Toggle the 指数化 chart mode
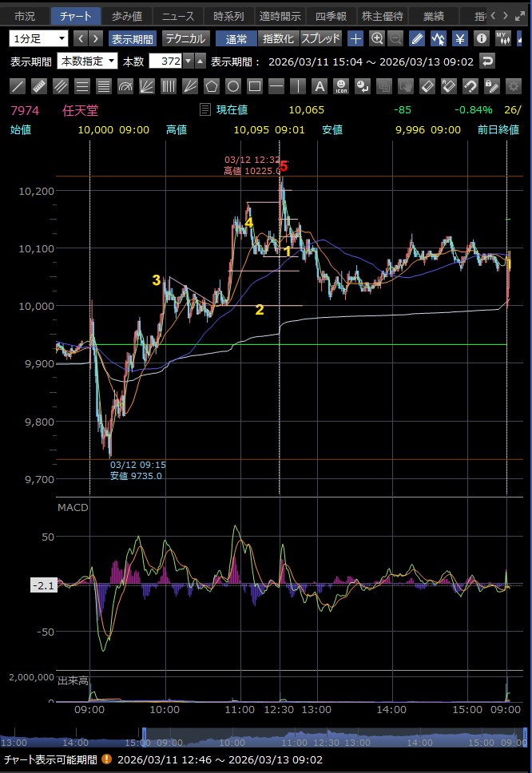This screenshot has width=532, height=773. coord(278,38)
